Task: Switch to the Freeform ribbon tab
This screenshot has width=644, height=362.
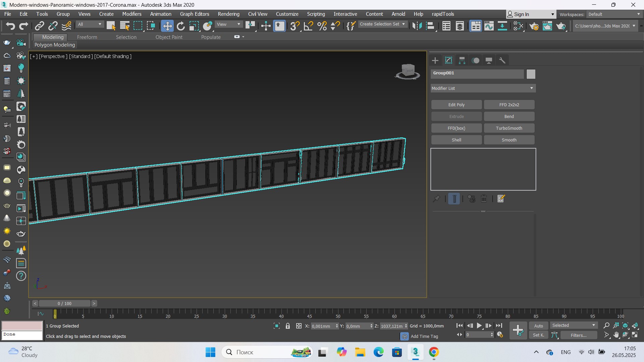Action: [x=87, y=37]
